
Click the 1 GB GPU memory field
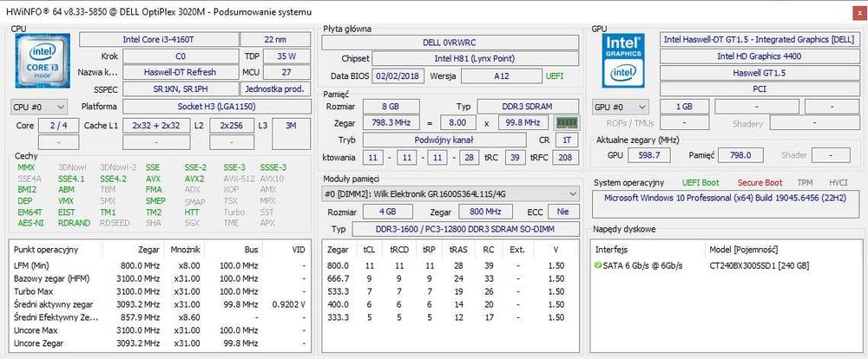(x=684, y=107)
